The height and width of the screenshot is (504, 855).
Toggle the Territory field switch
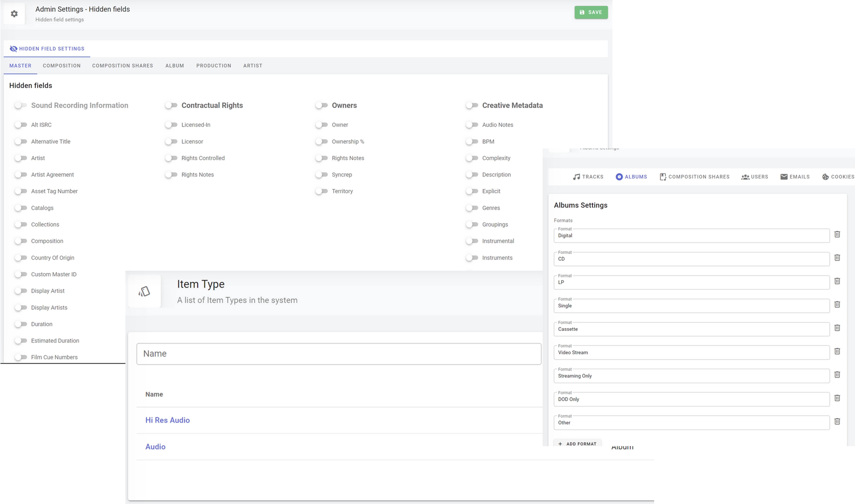click(321, 191)
